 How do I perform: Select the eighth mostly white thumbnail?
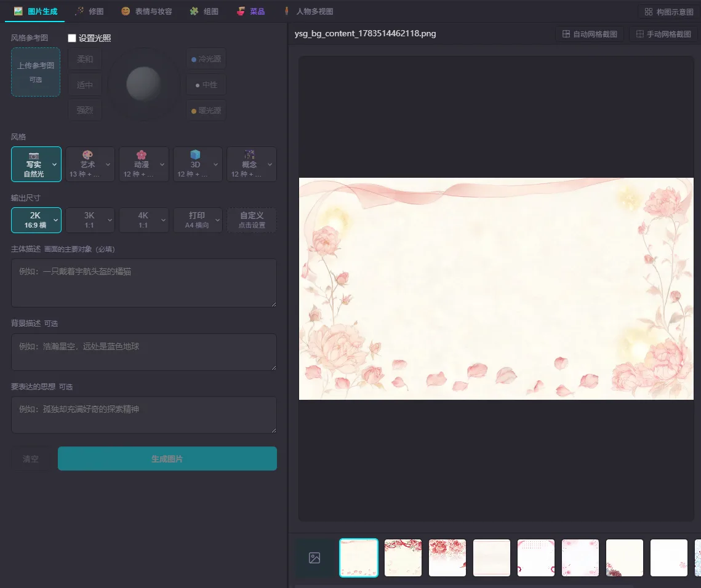[669, 558]
